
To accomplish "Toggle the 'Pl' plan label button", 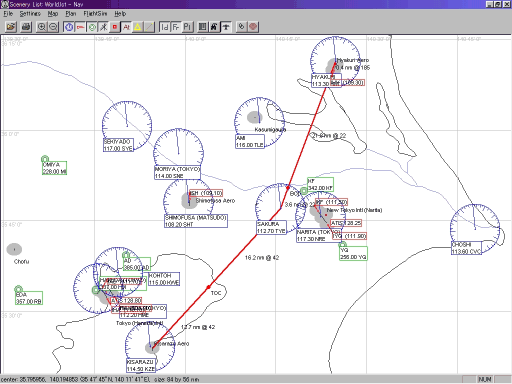I will (188, 27).
